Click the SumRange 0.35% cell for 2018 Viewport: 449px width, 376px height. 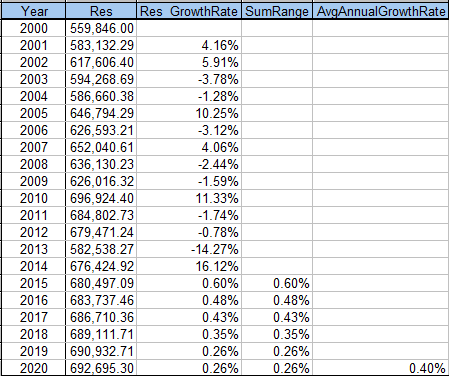click(x=277, y=334)
